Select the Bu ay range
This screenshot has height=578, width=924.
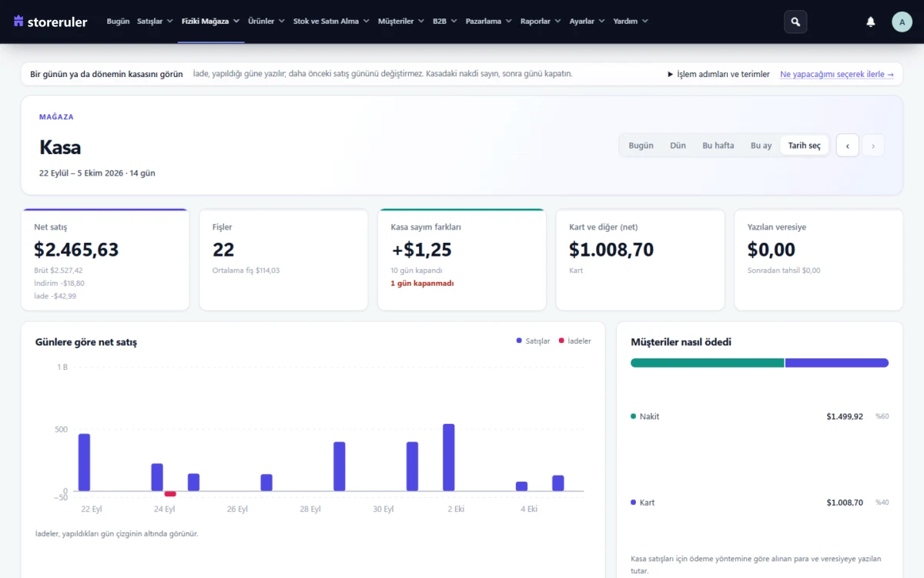point(761,146)
